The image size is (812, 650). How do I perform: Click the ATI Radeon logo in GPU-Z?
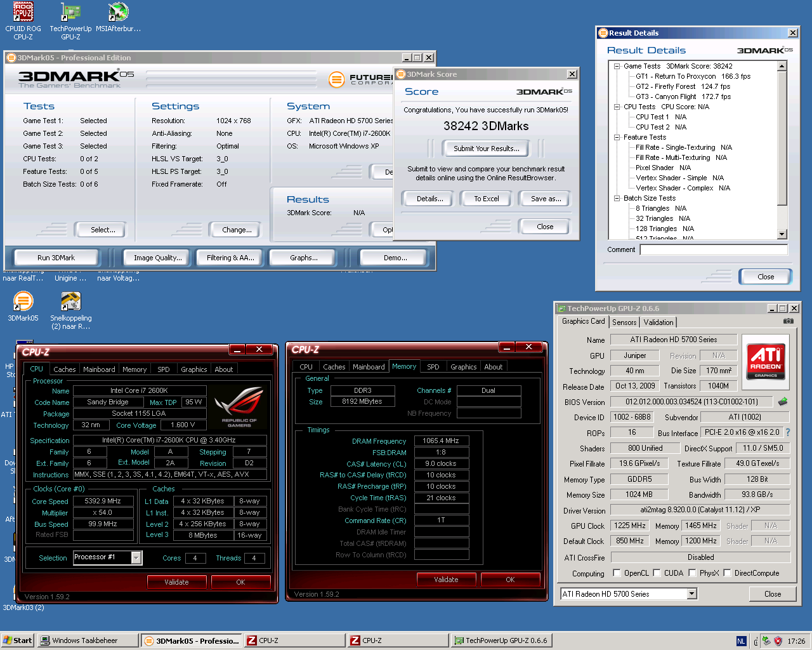(x=766, y=361)
